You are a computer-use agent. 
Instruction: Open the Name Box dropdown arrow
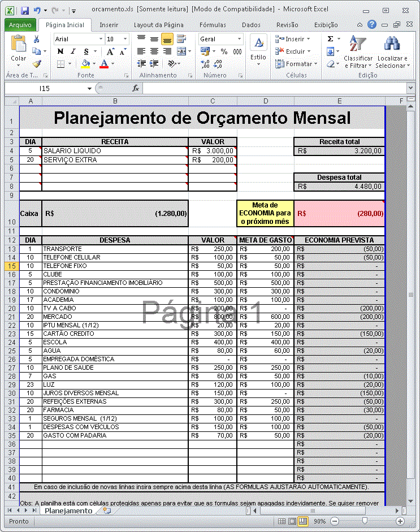click(x=89, y=89)
